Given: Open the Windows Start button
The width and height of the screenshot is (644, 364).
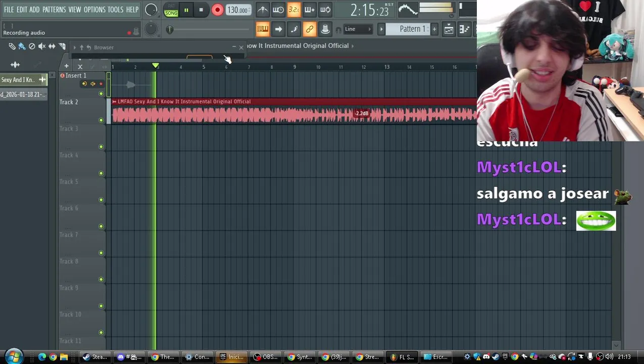Looking at the screenshot, I should pos(14,357).
